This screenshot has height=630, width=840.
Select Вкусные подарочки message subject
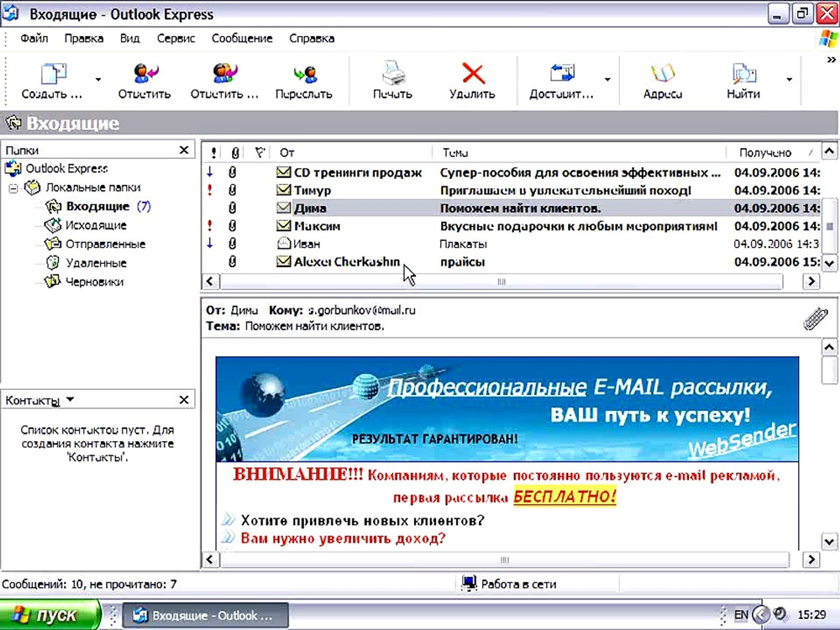coord(579,226)
